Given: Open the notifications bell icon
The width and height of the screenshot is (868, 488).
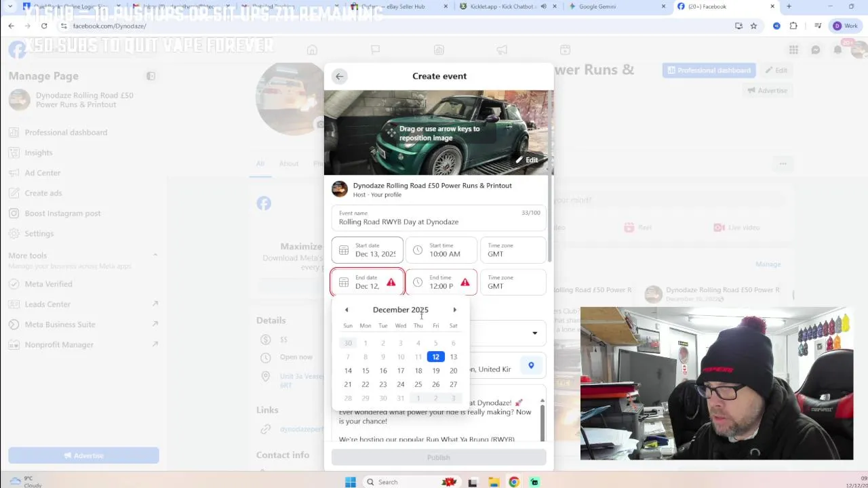Looking at the screenshot, I should 838,49.
